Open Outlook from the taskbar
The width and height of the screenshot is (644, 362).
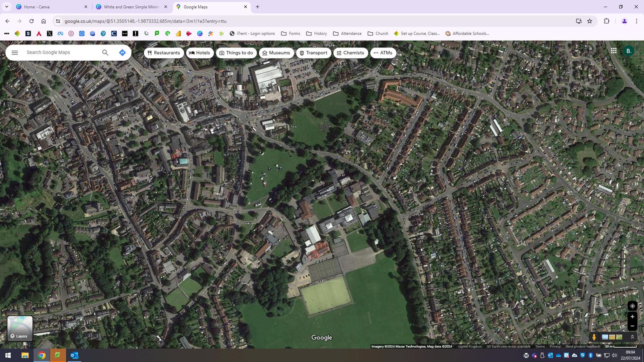(x=74, y=355)
